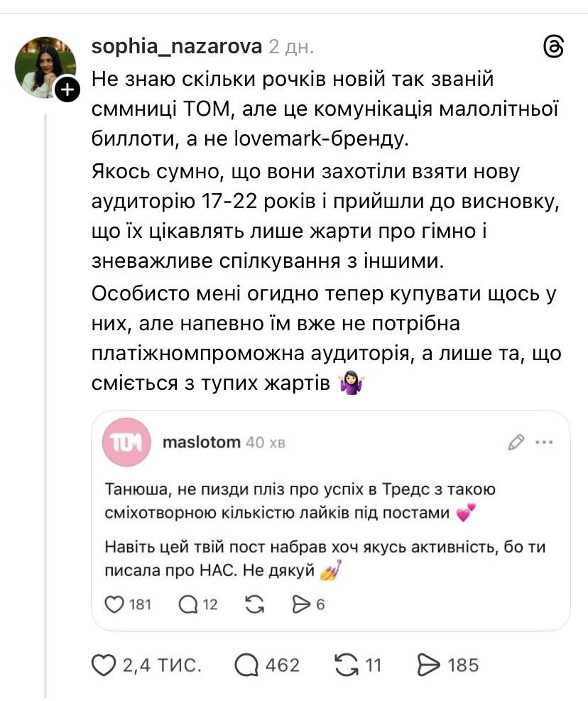This screenshot has width=588, height=701.
Task: Like the quoted maslotom post
Action: point(114,604)
